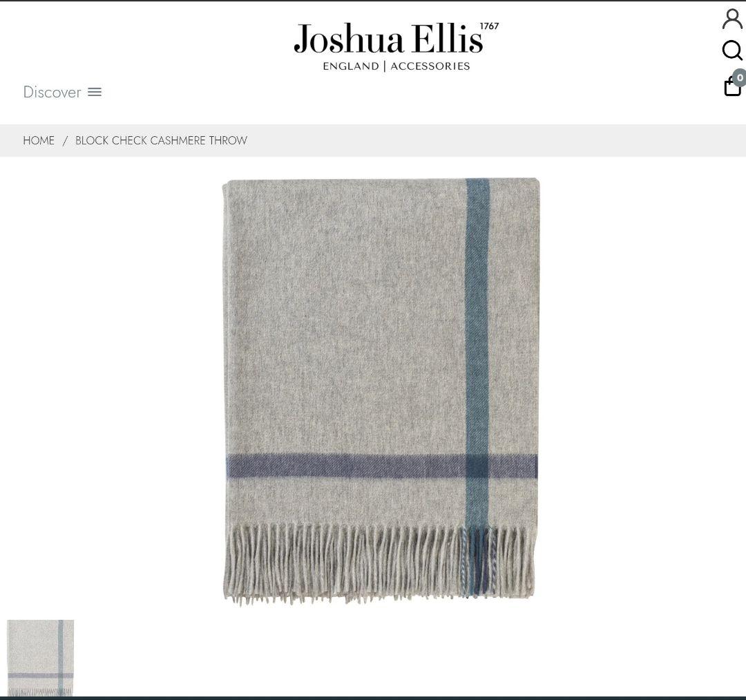
Task: Open the hamburger icon beside Discover
Action: (95, 92)
